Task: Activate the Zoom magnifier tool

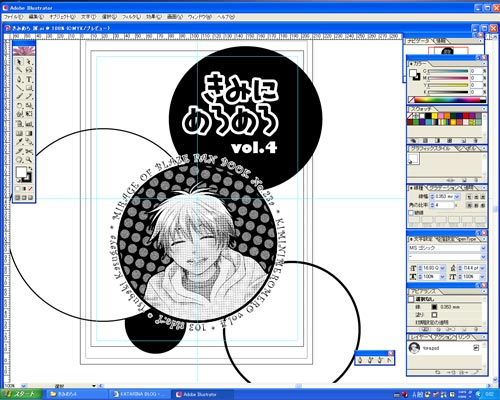Action: (x=29, y=160)
